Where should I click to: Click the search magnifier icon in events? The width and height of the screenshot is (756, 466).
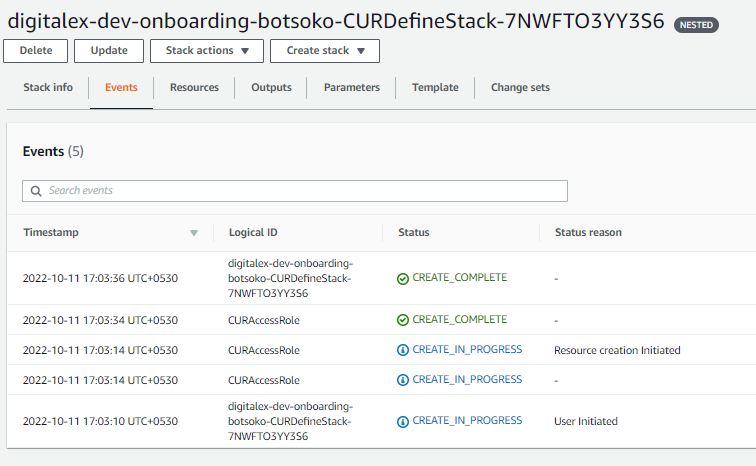click(x=37, y=191)
